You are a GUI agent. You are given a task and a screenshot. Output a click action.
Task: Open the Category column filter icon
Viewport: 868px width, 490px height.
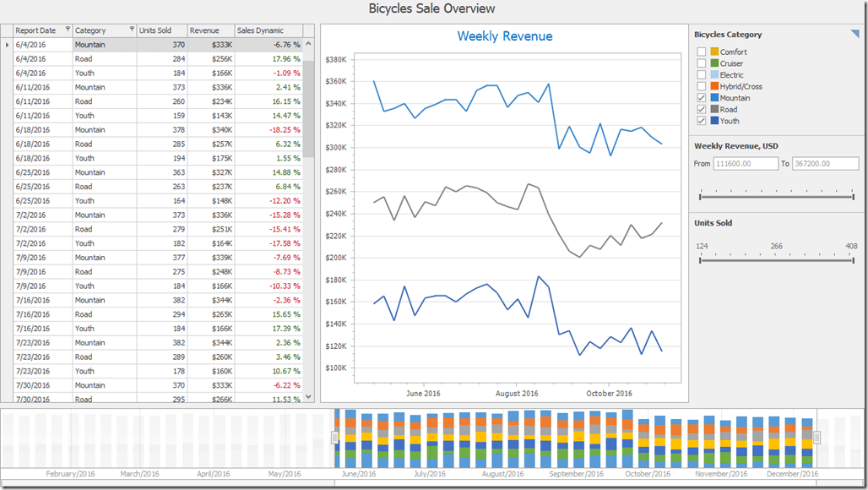[x=132, y=29]
